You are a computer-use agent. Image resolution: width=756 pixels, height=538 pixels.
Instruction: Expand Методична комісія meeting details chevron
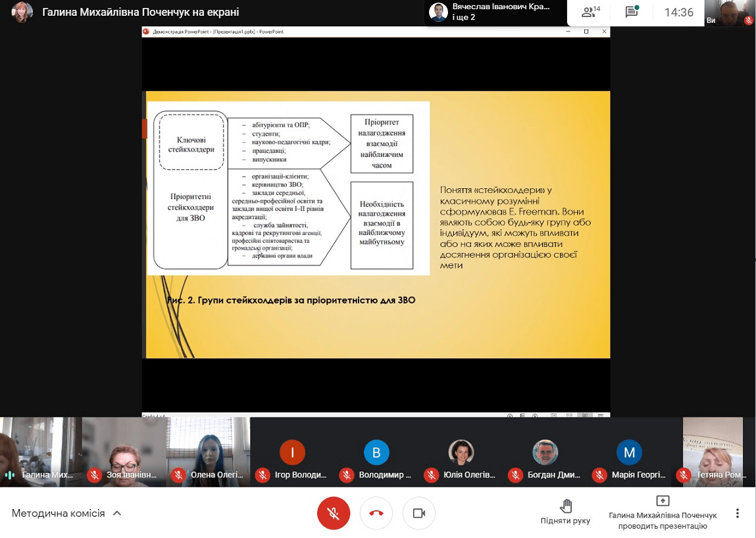click(117, 514)
